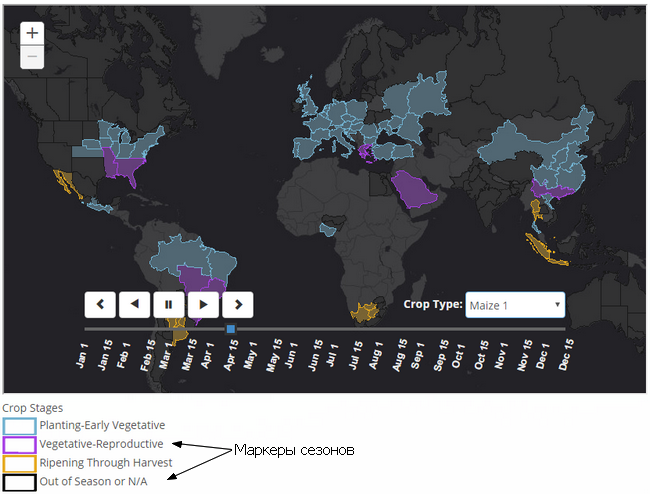This screenshot has width=650, height=494.
Task: Select Aug 15 on the timeline
Action: pyautogui.click(x=400, y=355)
